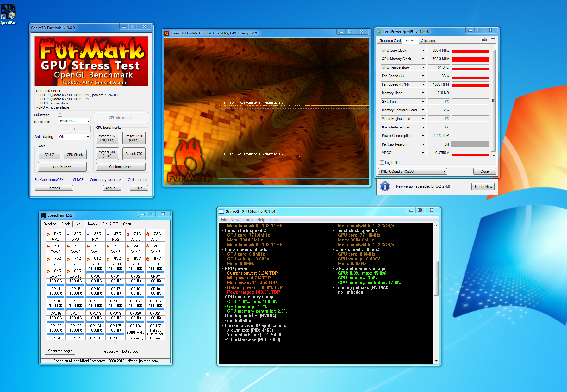Image resolution: width=567 pixels, height=392 pixels.
Task: Click the Update Now button in GPU-Z
Action: [x=483, y=187]
